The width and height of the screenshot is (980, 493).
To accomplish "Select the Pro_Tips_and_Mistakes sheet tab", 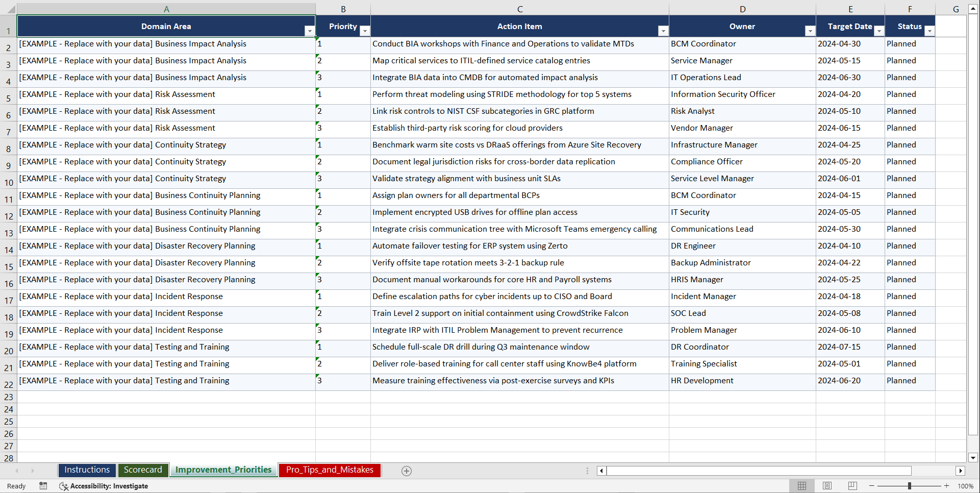I will [329, 470].
